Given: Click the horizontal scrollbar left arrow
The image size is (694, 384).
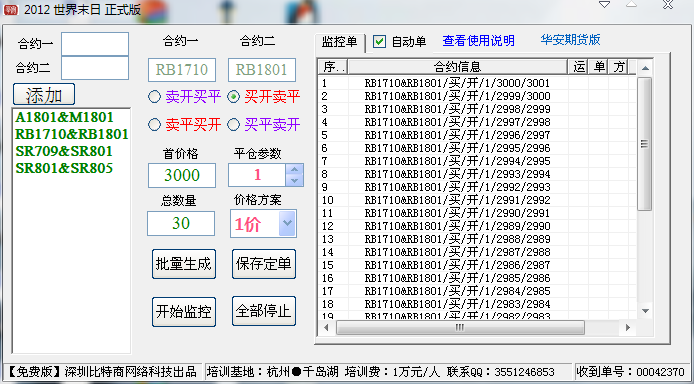Looking at the screenshot, I should click(x=327, y=327).
